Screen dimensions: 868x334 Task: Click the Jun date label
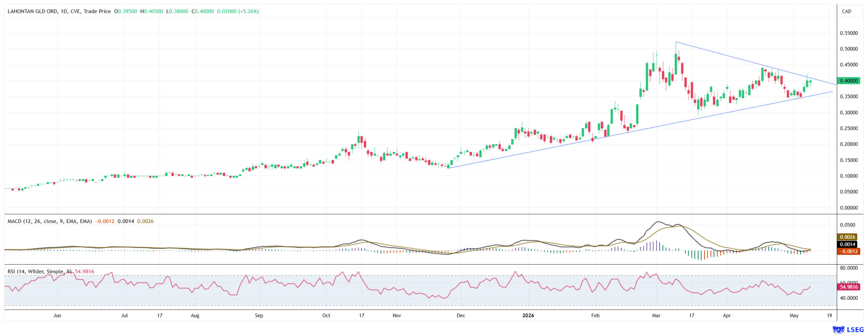(x=57, y=315)
